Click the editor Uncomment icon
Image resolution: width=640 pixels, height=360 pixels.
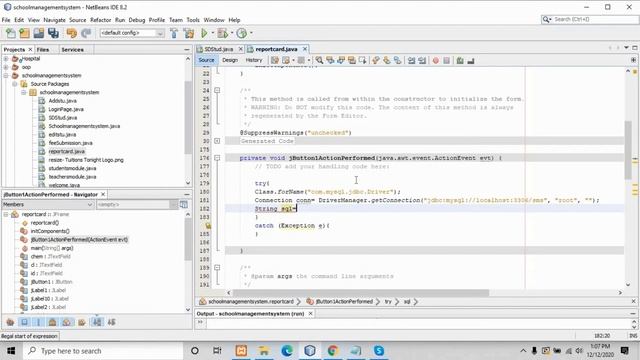(471, 60)
